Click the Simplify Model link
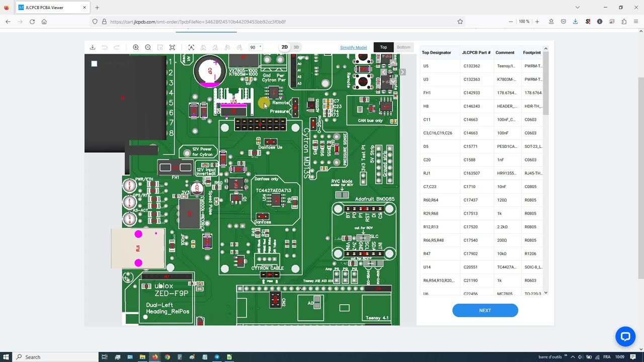 point(353,48)
